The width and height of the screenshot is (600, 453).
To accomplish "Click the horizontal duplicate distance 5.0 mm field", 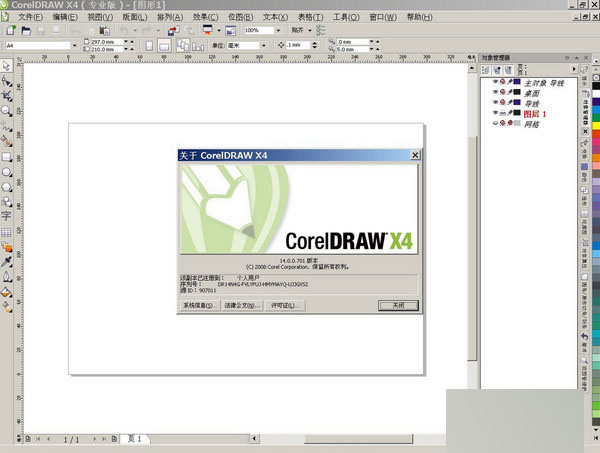I will pyautogui.click(x=352, y=49).
